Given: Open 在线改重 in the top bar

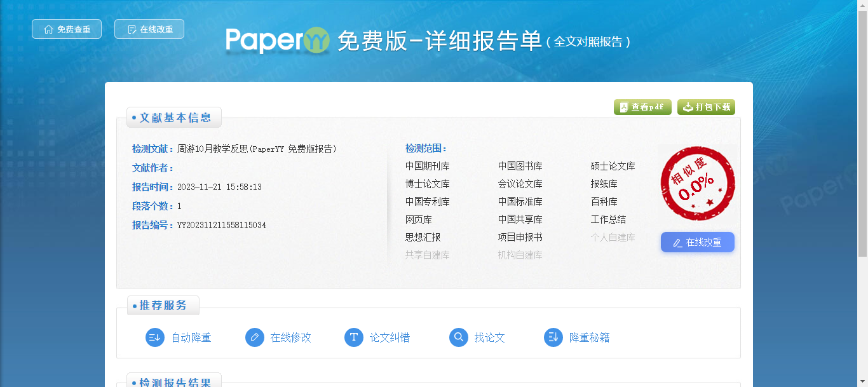Looking at the screenshot, I should (x=149, y=29).
